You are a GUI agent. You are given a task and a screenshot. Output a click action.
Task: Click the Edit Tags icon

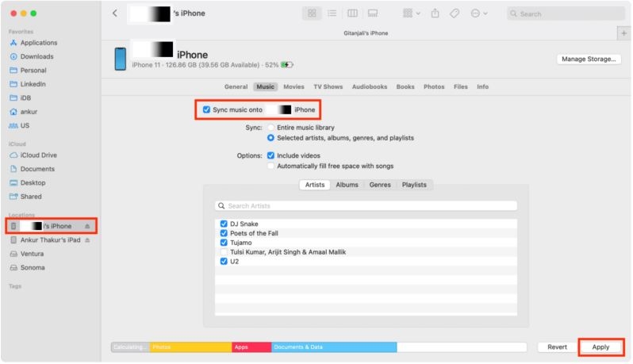pyautogui.click(x=455, y=13)
